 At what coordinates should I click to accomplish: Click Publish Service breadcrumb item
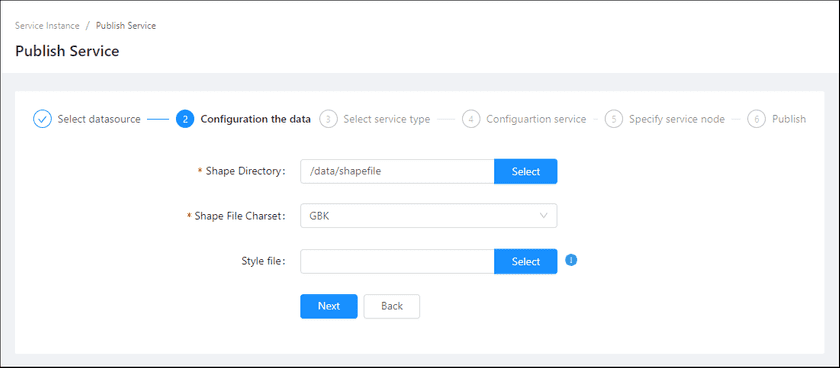(x=126, y=26)
